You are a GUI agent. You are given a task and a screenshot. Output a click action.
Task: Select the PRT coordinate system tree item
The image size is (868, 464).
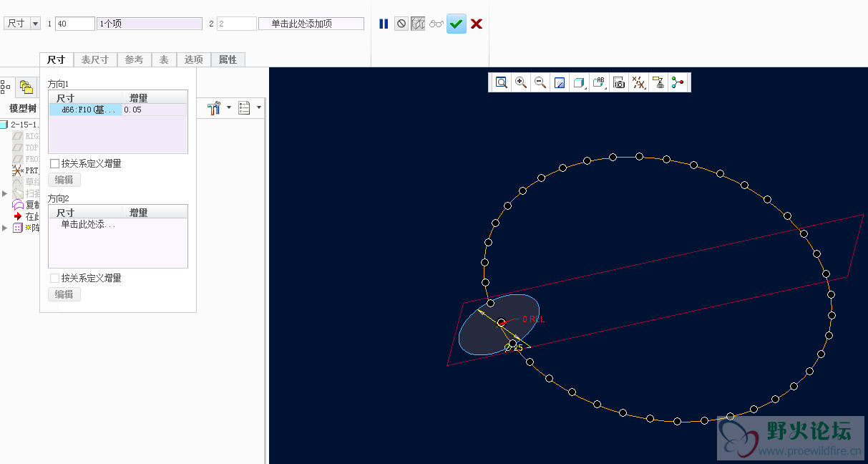[26, 170]
